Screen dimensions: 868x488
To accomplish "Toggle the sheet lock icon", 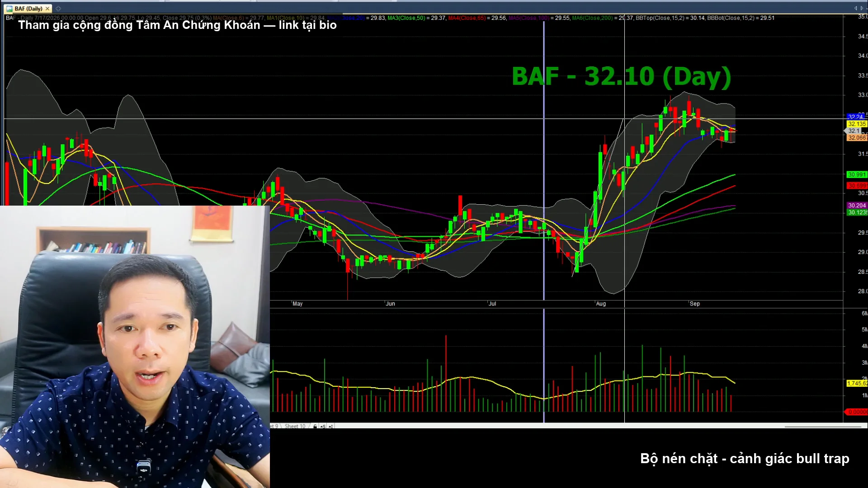I will (x=315, y=426).
